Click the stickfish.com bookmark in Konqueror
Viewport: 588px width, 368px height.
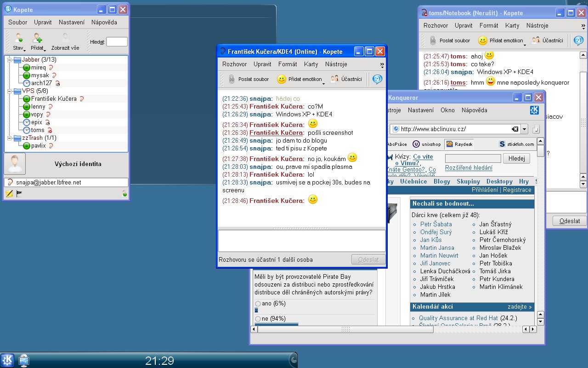(517, 144)
